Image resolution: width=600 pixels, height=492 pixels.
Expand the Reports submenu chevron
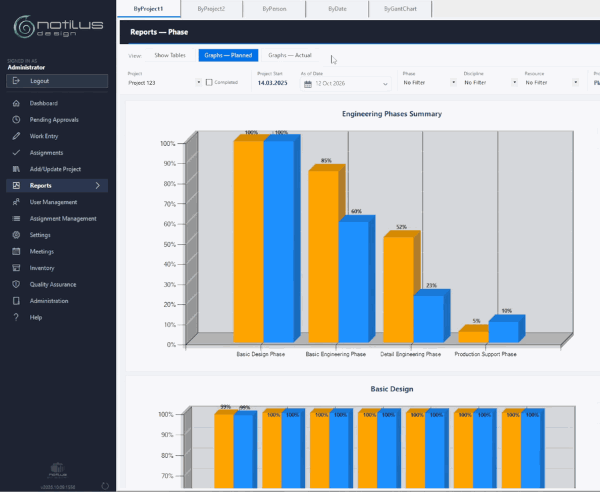(98, 186)
